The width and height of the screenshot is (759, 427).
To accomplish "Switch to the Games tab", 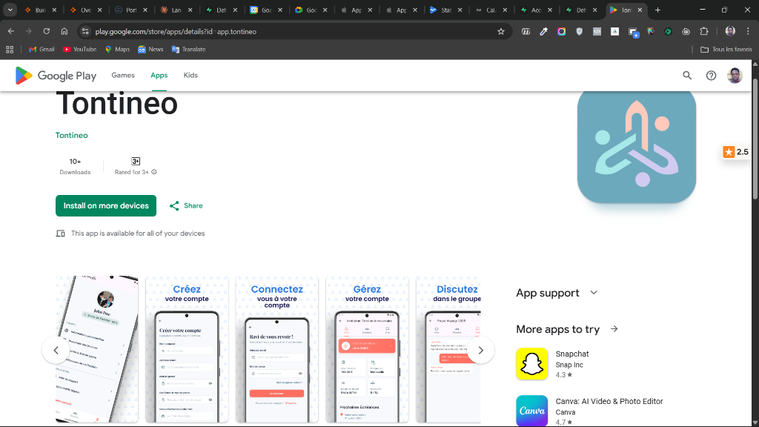I will 123,75.
